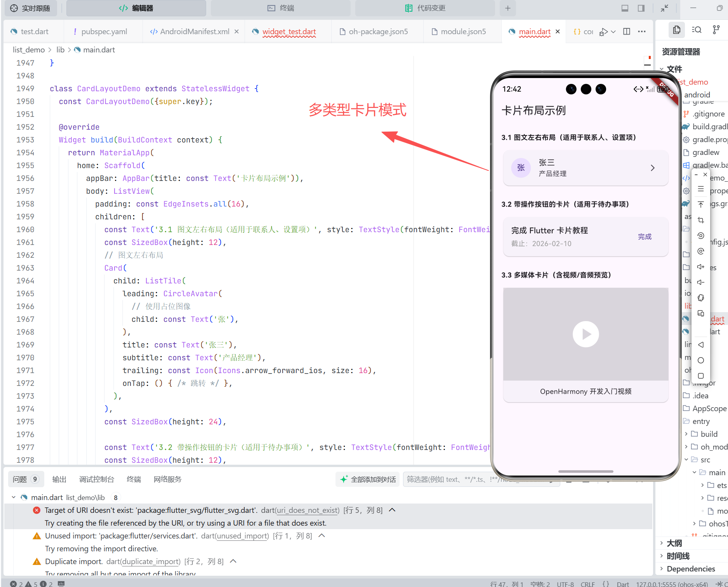Open the search panel icon
The image size is (728, 587).
click(x=697, y=30)
